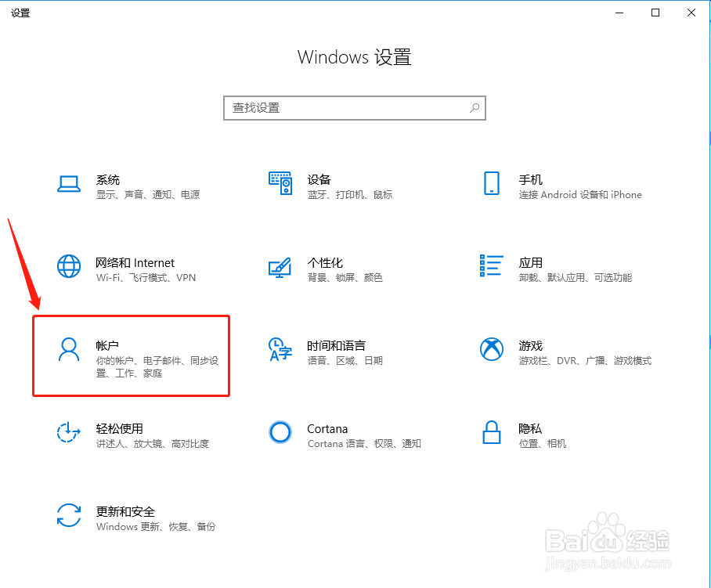Screen dimensions: 711x588
Task: Click the Accounts person icon
Action: (69, 349)
